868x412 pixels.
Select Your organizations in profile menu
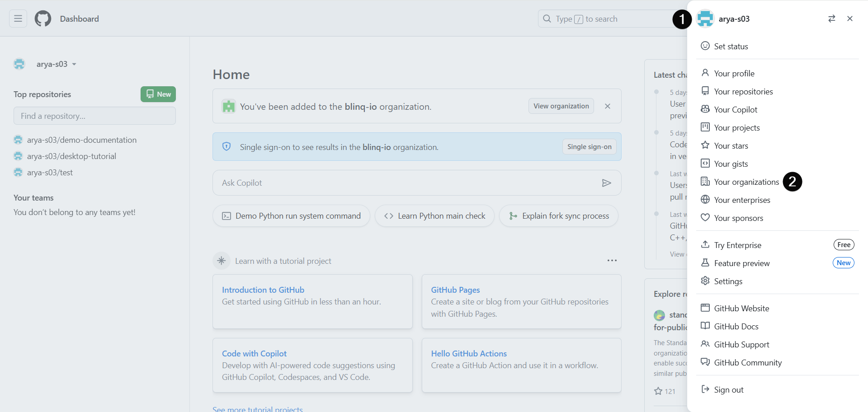pyautogui.click(x=746, y=182)
